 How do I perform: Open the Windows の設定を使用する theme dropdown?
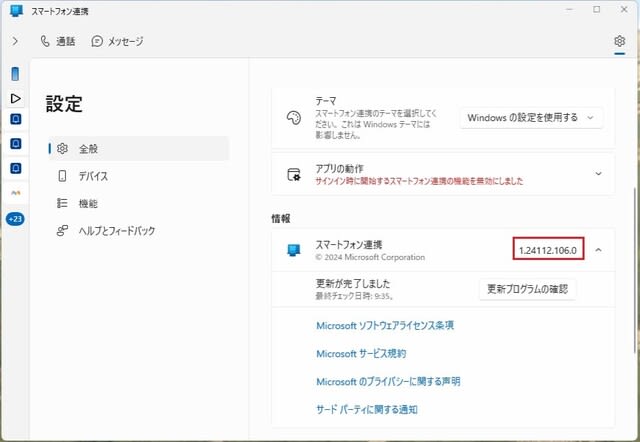tap(531, 118)
